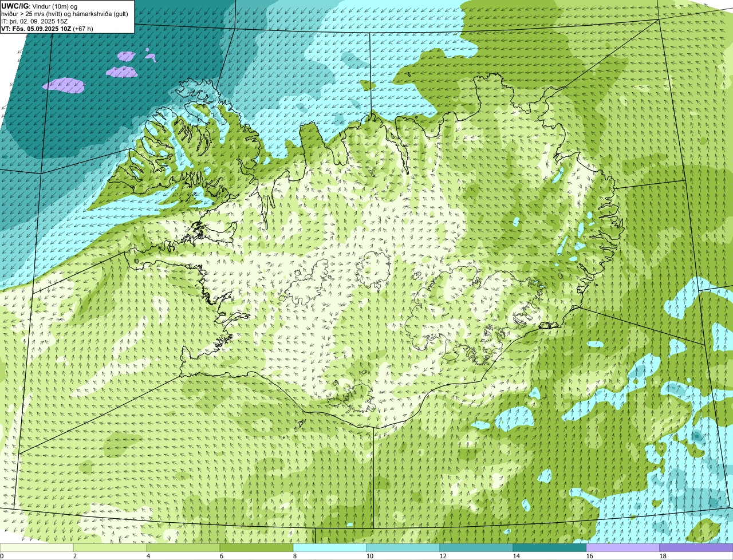Click the 2–4 m/s light green legend swatch
Image resolution: width=733 pixels, height=560 pixels.
click(x=110, y=548)
